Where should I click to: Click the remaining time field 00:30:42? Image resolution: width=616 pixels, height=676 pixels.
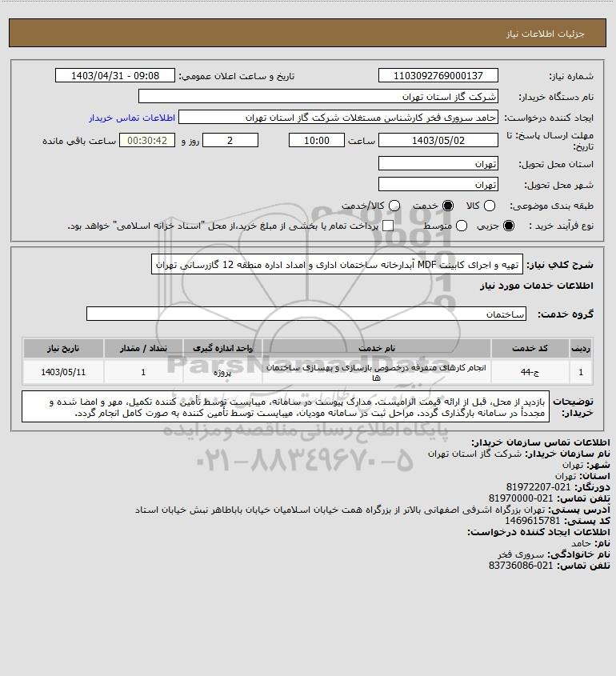(x=147, y=141)
